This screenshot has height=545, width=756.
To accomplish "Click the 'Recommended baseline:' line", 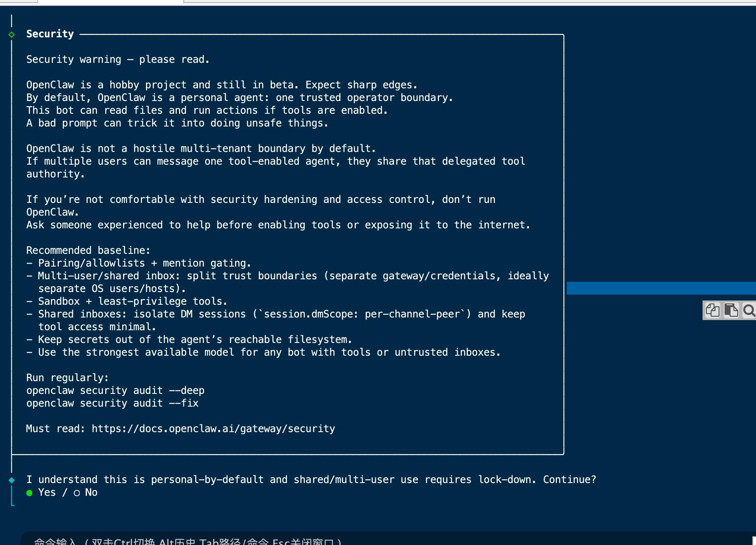I will tap(88, 250).
